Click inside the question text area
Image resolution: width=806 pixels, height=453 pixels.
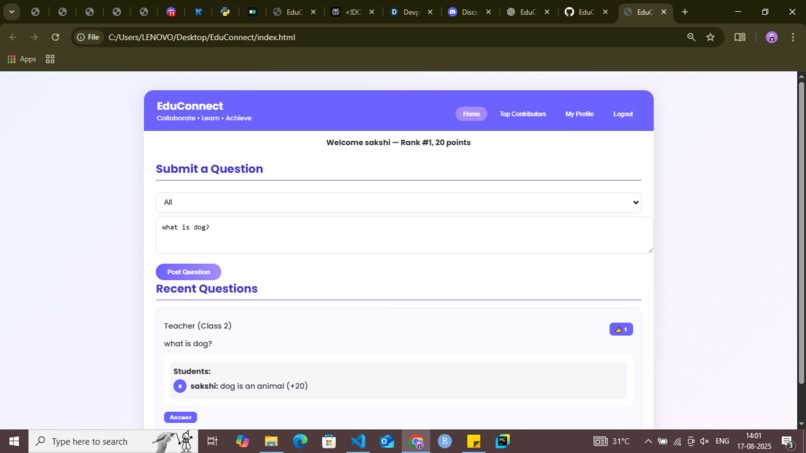click(404, 235)
